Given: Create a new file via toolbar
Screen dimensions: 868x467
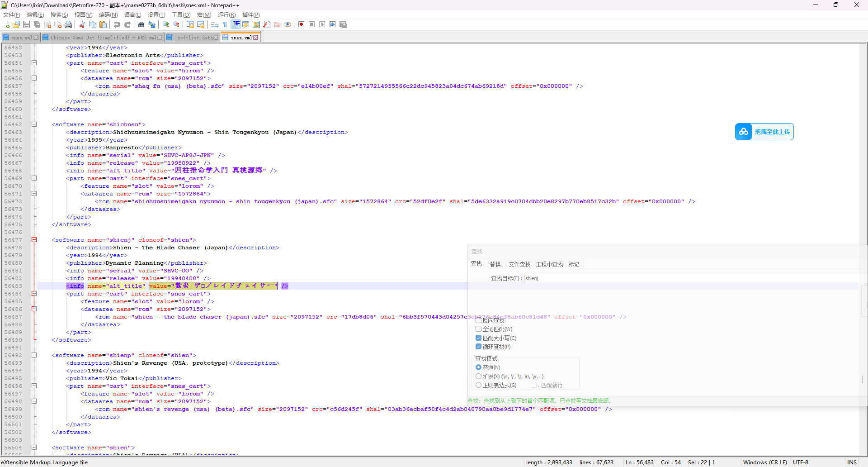Looking at the screenshot, I should click(6, 24).
